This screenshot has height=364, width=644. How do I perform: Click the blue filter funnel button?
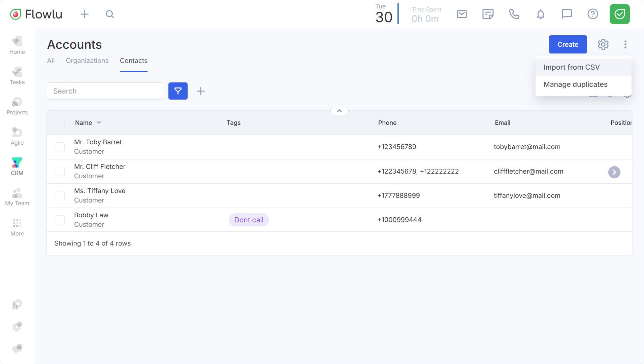[178, 91]
